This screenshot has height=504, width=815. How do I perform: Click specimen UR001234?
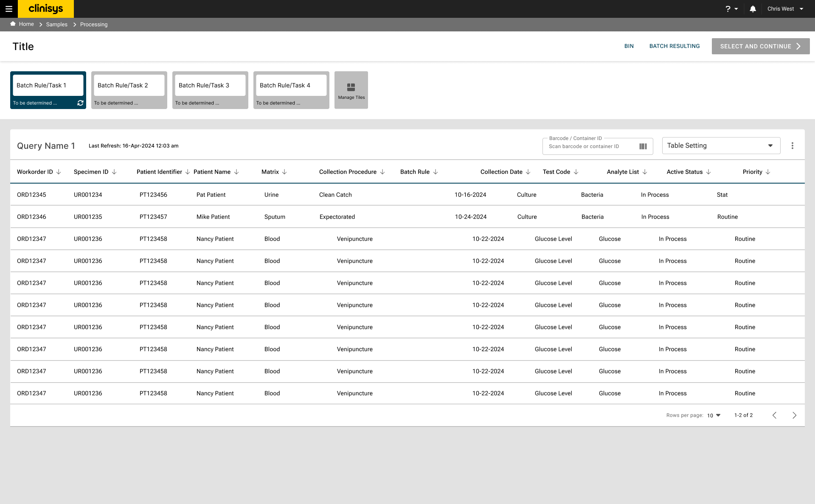[x=88, y=195]
